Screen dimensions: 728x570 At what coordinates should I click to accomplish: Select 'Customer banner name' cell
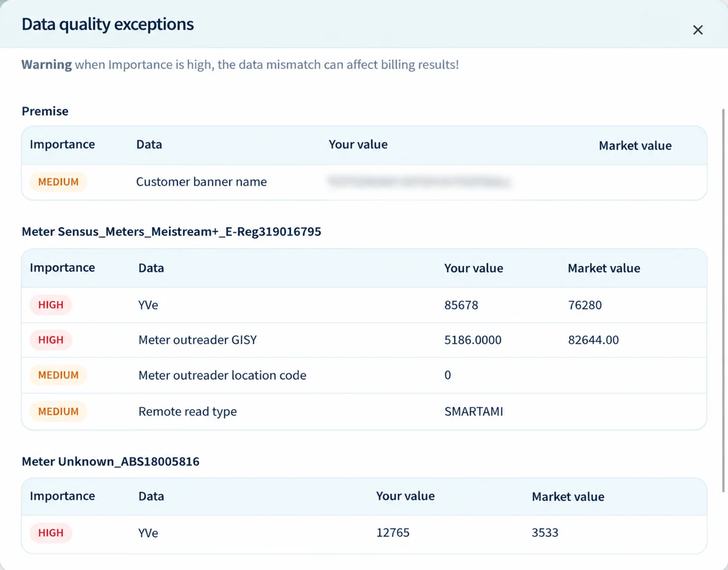(x=201, y=182)
